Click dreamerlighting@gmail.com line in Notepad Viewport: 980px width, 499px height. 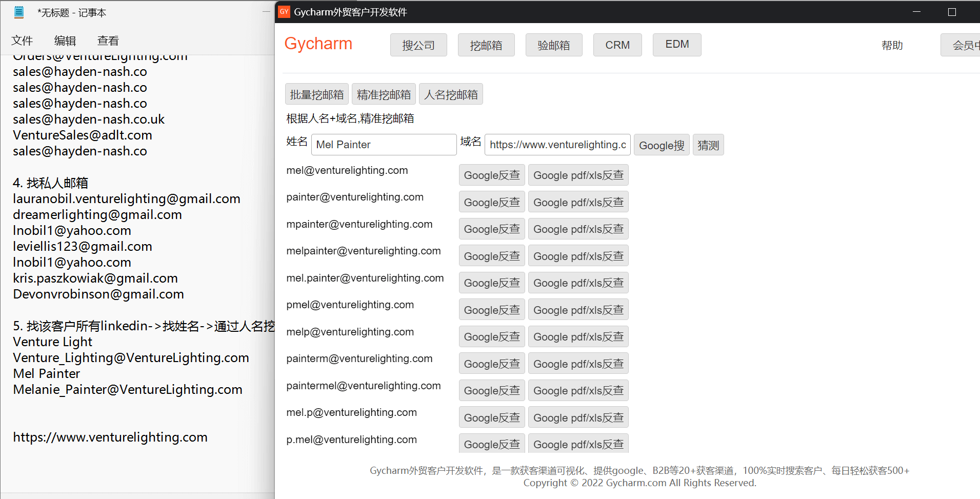[97, 214]
